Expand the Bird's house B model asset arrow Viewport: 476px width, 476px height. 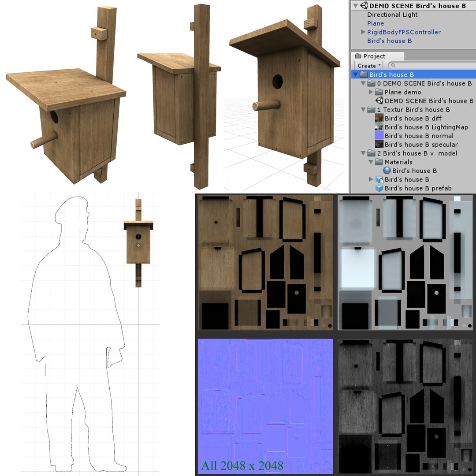point(371,179)
